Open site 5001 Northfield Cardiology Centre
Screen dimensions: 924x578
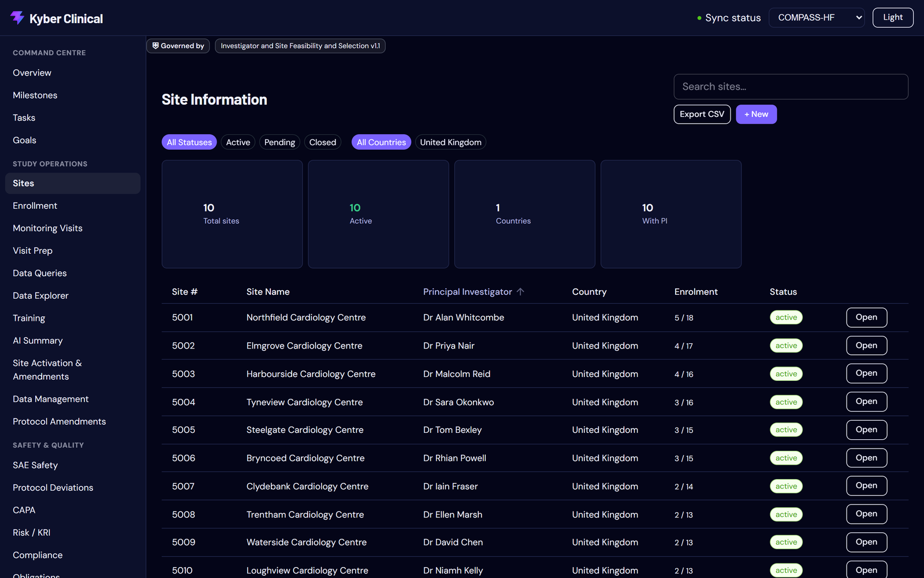tap(866, 317)
